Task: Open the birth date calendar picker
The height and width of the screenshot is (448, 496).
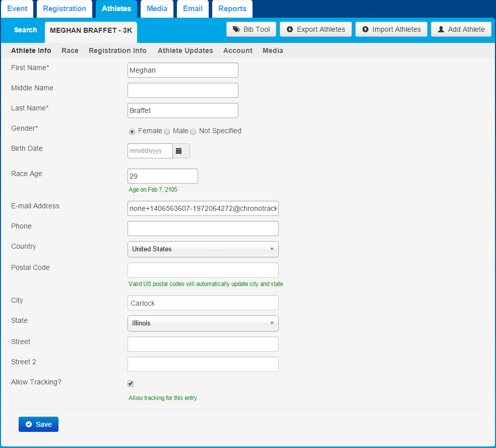Action: point(181,151)
